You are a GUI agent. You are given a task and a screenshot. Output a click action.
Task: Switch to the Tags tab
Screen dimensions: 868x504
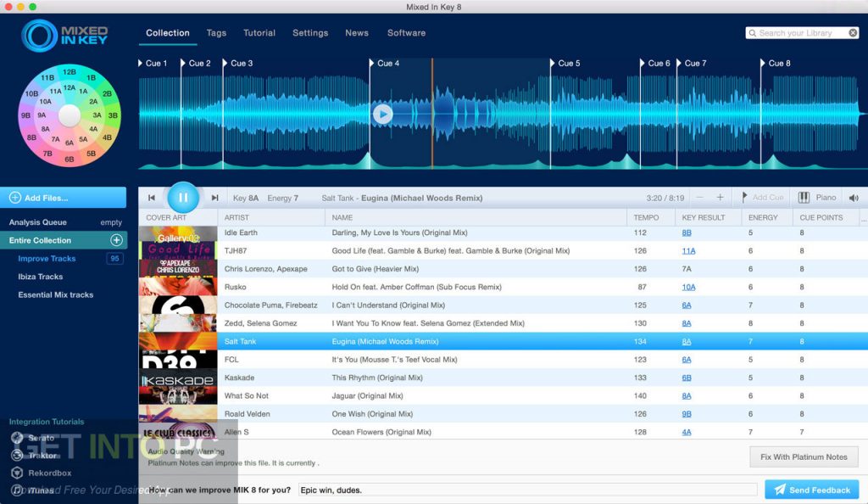pos(216,33)
